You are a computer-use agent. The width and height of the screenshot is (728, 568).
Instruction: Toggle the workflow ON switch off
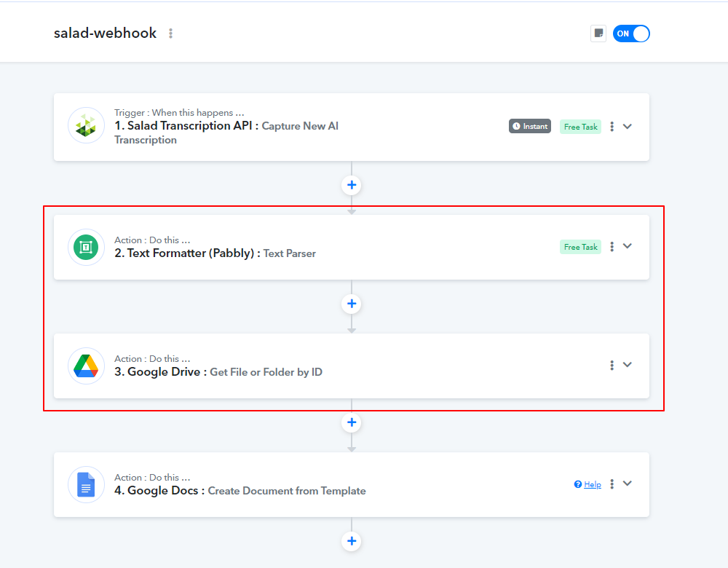[631, 33]
